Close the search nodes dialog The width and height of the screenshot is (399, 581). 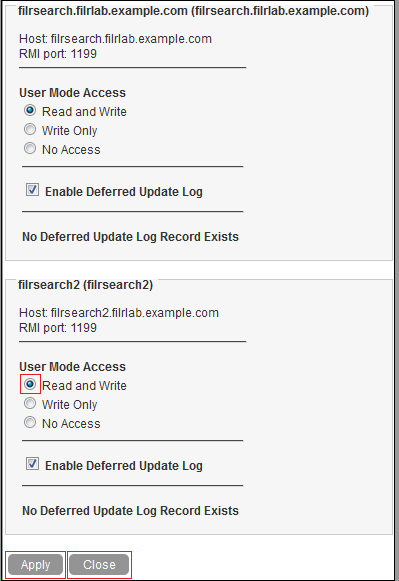click(x=99, y=565)
